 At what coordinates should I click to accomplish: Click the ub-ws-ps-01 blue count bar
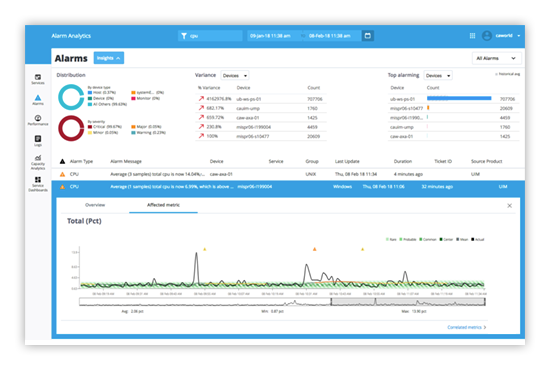(x=459, y=99)
